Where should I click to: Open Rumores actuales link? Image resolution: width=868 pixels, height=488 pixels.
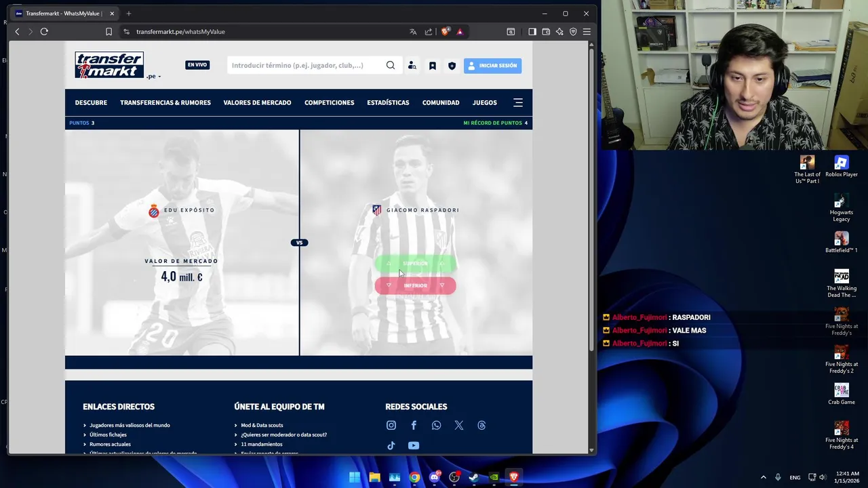(110, 444)
